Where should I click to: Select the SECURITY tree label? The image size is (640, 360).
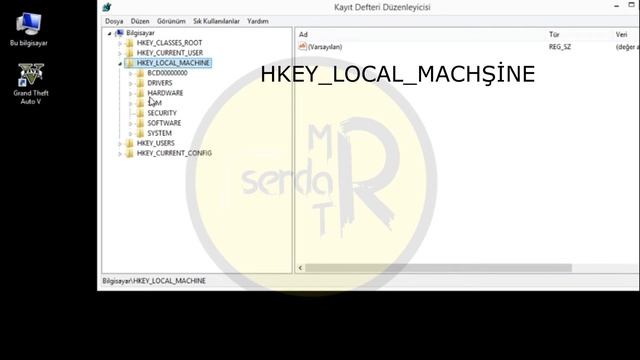pos(162,113)
